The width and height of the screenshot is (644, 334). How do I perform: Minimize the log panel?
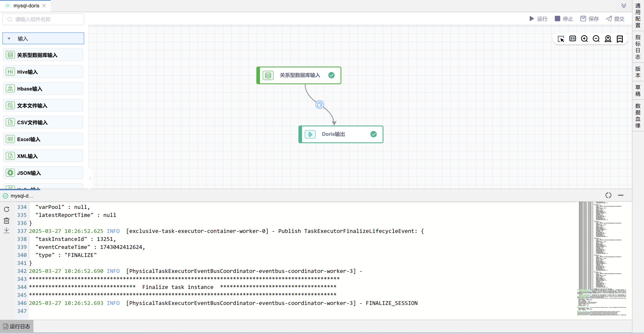click(620, 195)
